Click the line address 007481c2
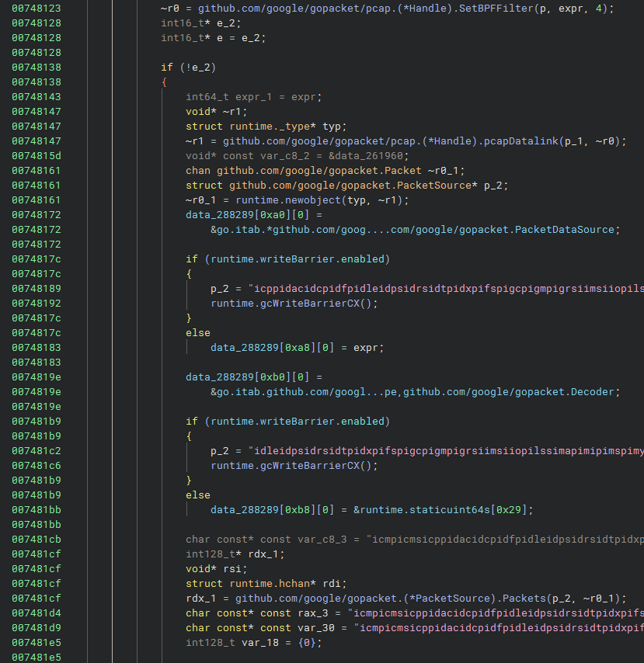 tap(37, 451)
